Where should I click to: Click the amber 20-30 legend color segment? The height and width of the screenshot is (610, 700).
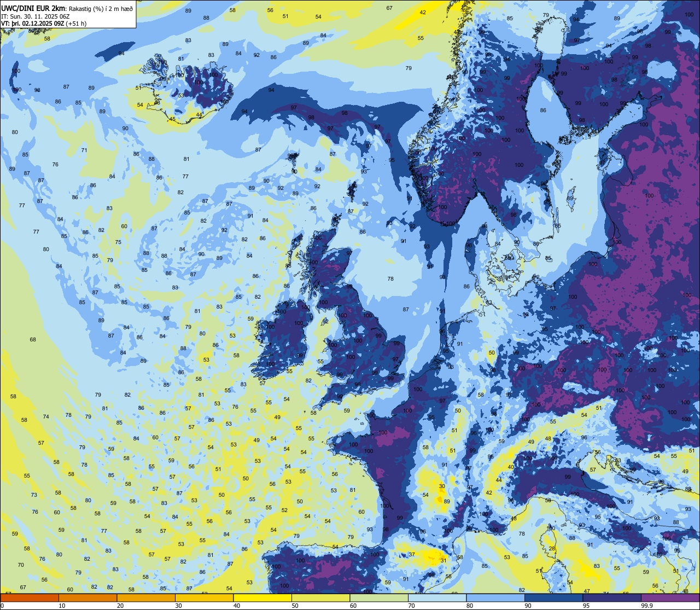(146, 597)
